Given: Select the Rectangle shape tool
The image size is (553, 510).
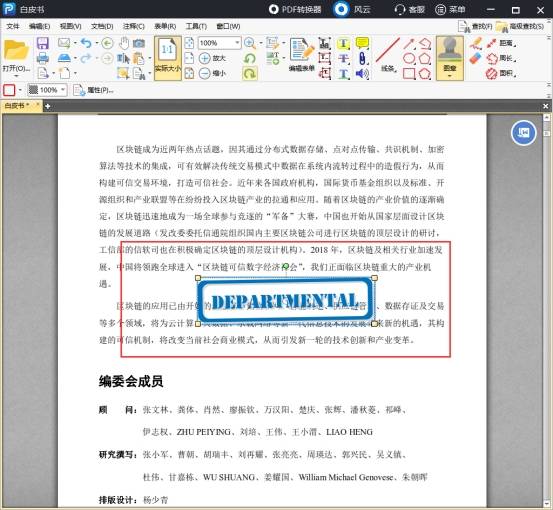Looking at the screenshot, I should 409,74.
